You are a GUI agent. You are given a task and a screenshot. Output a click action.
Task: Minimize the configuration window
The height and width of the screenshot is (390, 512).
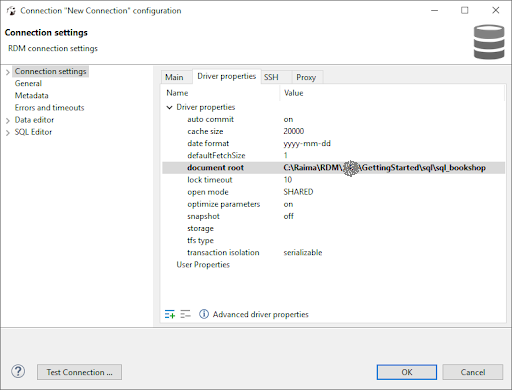click(434, 10)
